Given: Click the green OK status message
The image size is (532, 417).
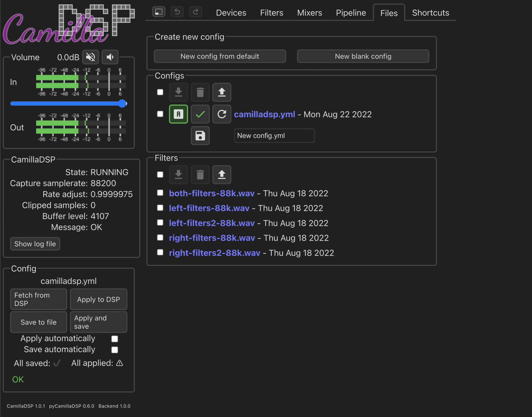Looking at the screenshot, I should point(18,380).
